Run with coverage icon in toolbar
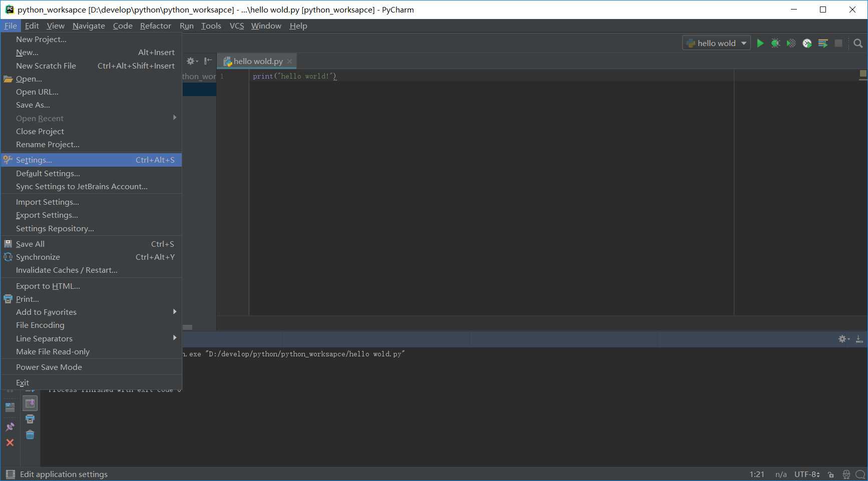 [x=791, y=43]
